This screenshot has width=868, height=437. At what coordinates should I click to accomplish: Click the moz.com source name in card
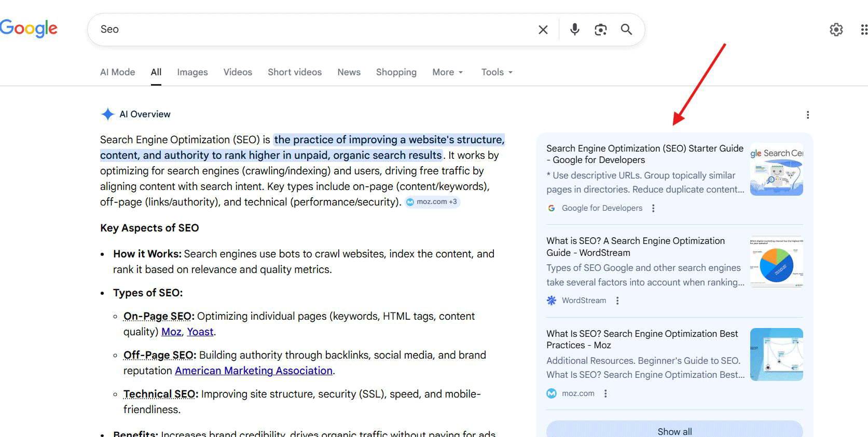[x=578, y=393]
